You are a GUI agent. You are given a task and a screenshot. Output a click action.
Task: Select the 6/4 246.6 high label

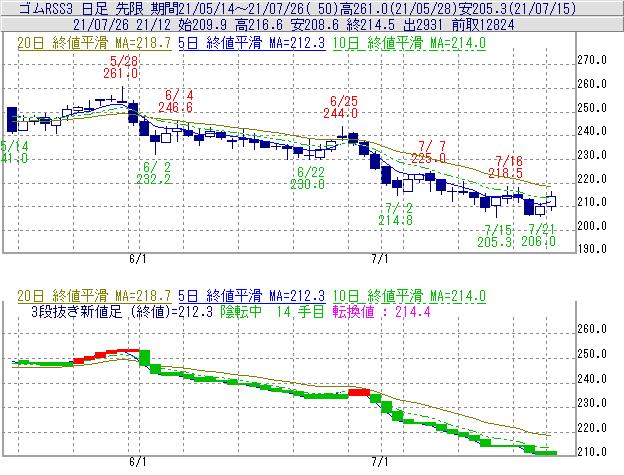coord(176,101)
